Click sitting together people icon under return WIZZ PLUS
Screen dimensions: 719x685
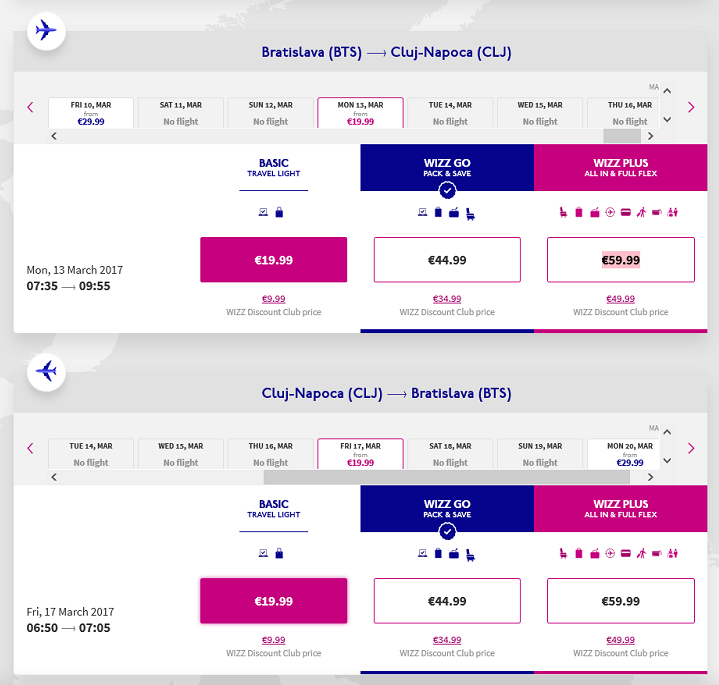(673, 553)
